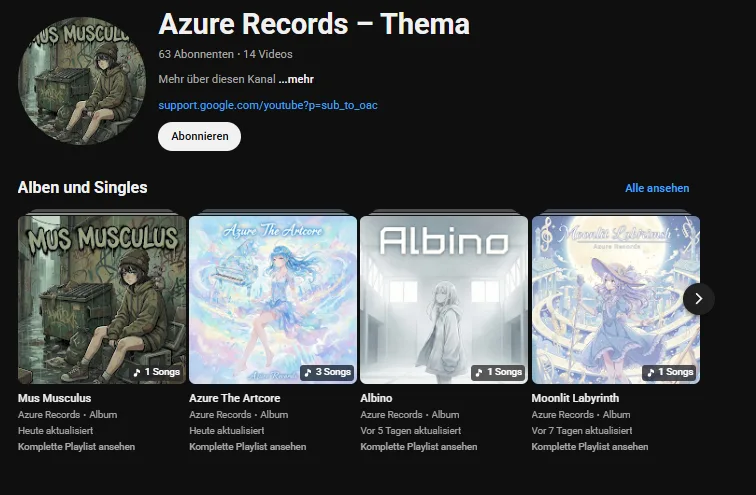Click the Alben und Singles heading

coord(82,187)
